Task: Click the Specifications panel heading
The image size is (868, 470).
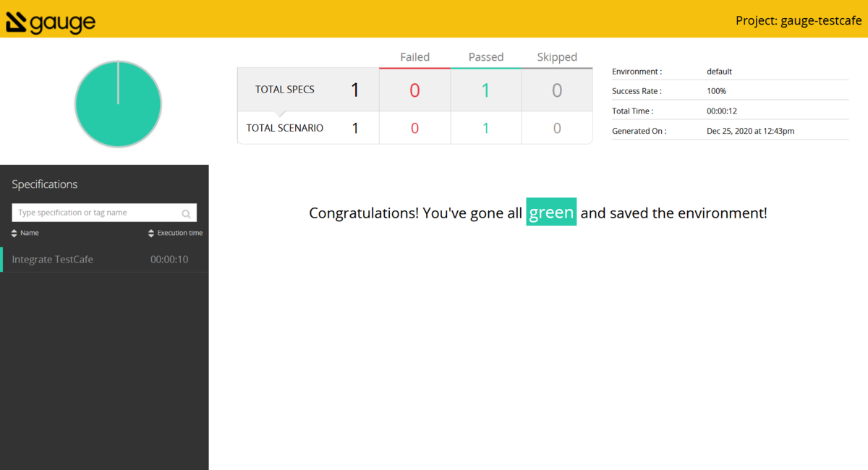Action: coord(45,184)
